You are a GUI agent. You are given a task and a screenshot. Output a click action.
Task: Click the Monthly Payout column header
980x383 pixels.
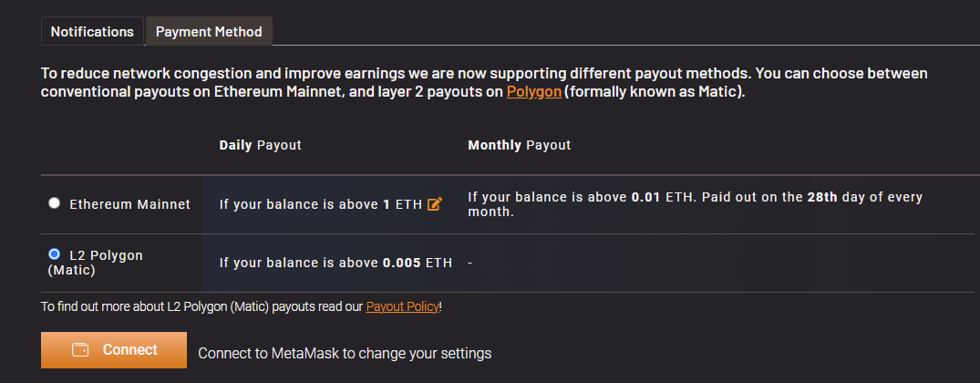pos(520,145)
